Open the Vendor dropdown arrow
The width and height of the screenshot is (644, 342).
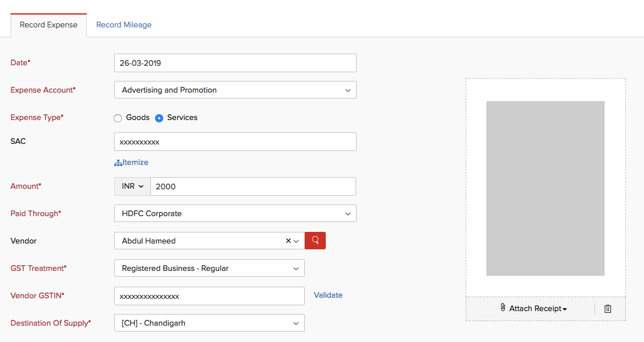297,241
